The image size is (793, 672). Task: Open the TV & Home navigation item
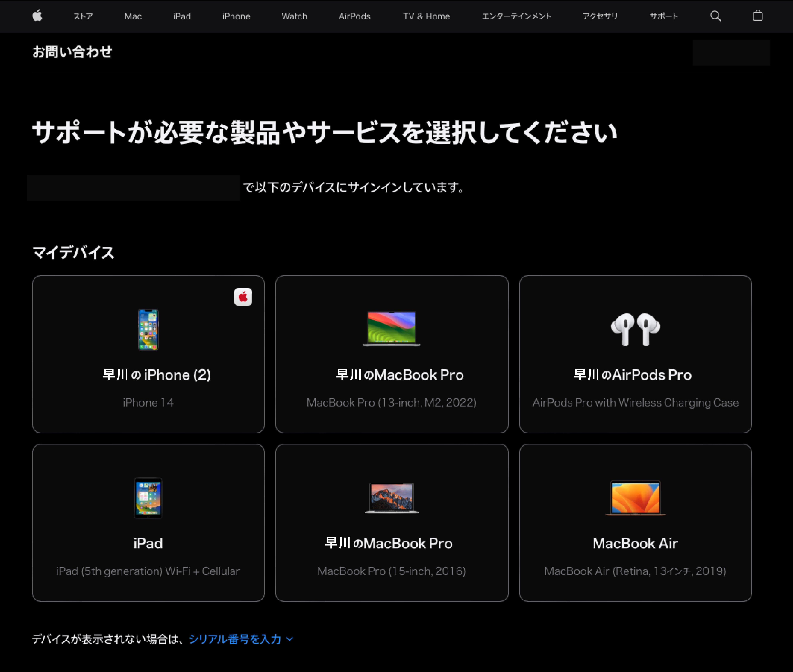426,16
